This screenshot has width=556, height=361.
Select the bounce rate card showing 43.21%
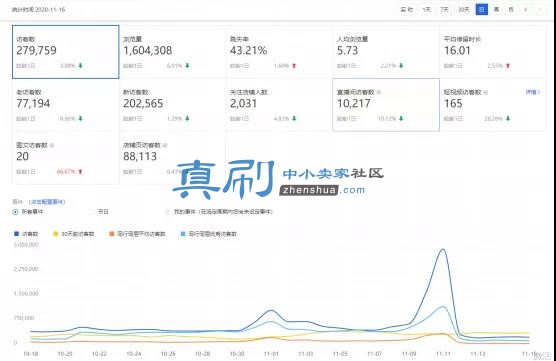279,52
